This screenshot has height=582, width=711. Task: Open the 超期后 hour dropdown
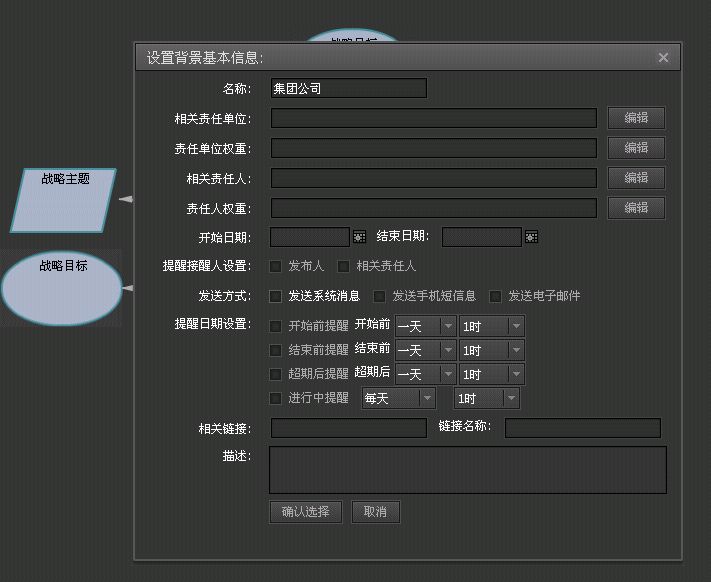492,374
